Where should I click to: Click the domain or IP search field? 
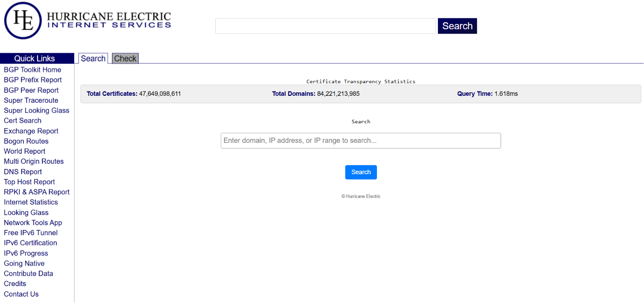pos(361,141)
